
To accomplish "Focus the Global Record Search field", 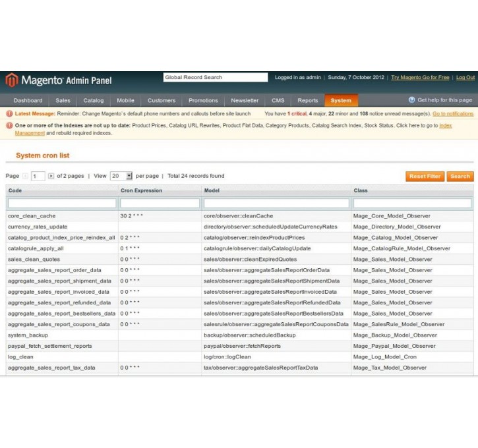I will pos(216,77).
